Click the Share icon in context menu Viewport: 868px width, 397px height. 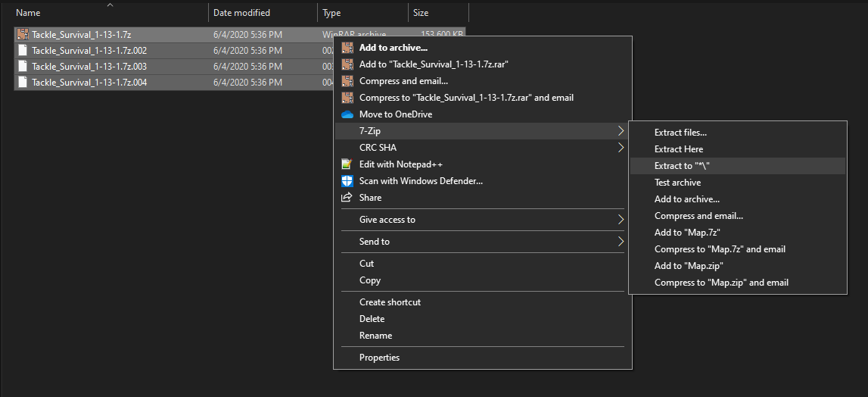[x=347, y=198]
